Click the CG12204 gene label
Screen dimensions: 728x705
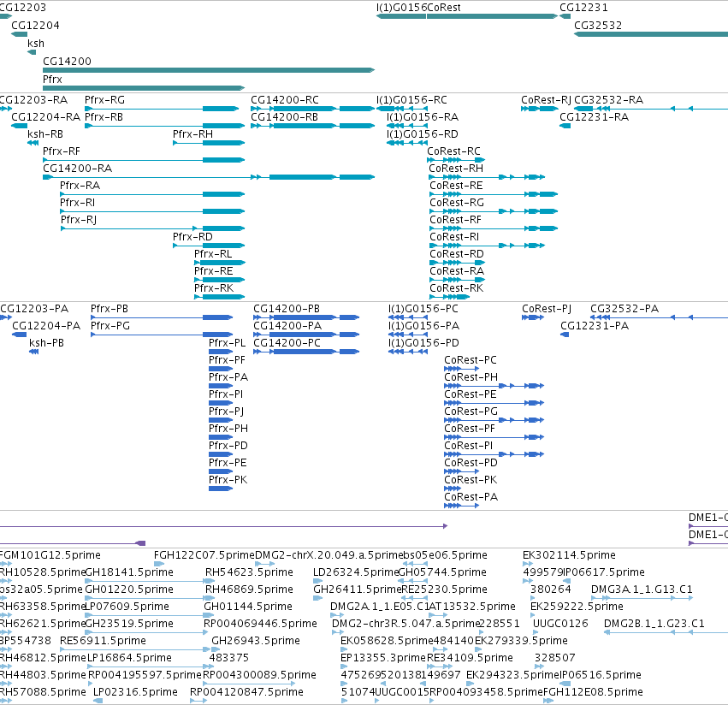point(35,26)
